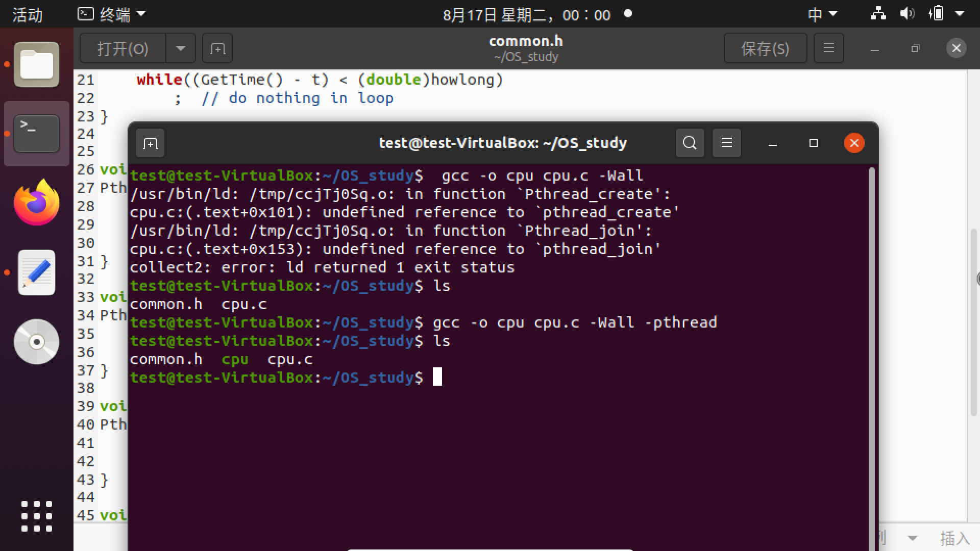Click the Terminal dock icon
Viewport: 980px width, 551px height.
coord(36,134)
